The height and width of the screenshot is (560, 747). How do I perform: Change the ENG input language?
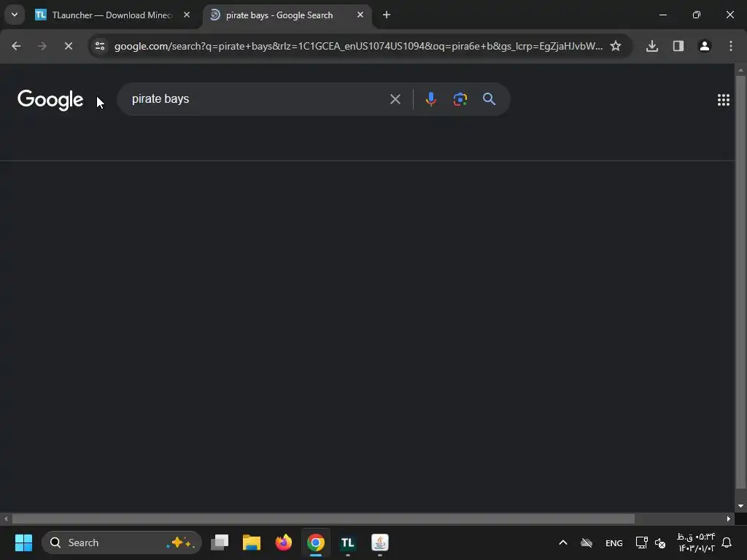click(x=614, y=542)
